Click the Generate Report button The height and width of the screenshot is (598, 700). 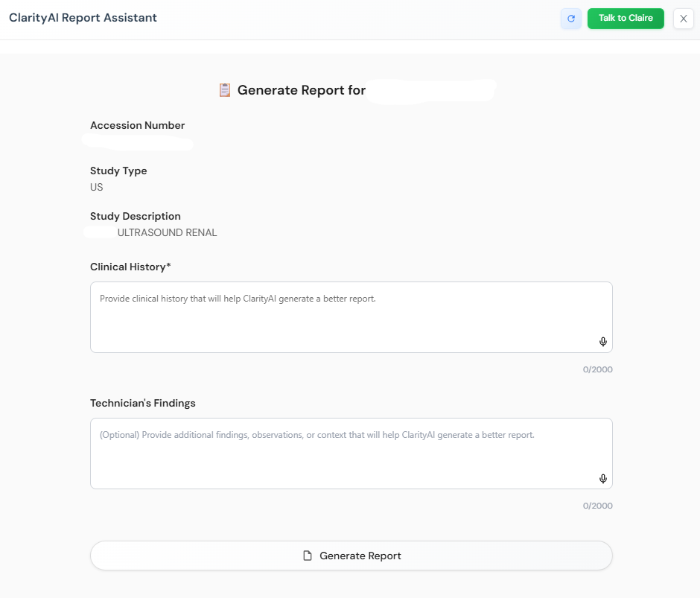click(x=351, y=556)
